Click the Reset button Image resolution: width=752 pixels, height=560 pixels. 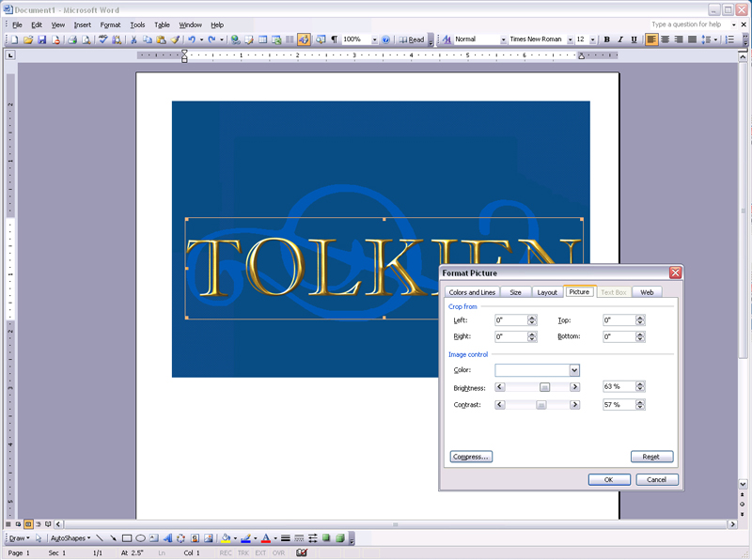point(651,457)
